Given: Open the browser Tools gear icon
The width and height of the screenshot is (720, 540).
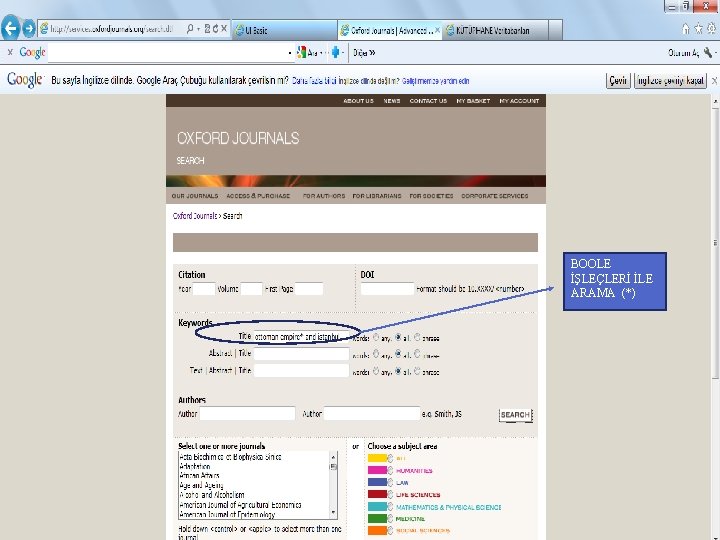Looking at the screenshot, I should [x=711, y=28].
